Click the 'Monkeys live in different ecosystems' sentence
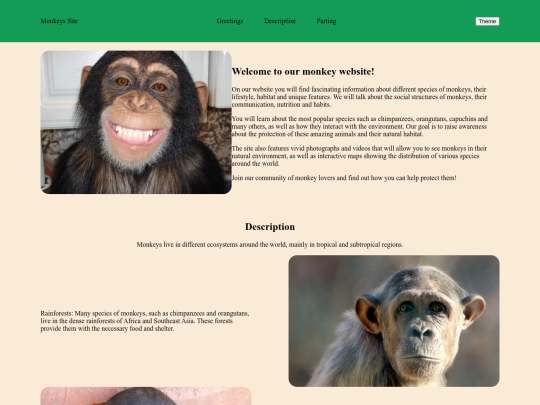 (x=270, y=245)
